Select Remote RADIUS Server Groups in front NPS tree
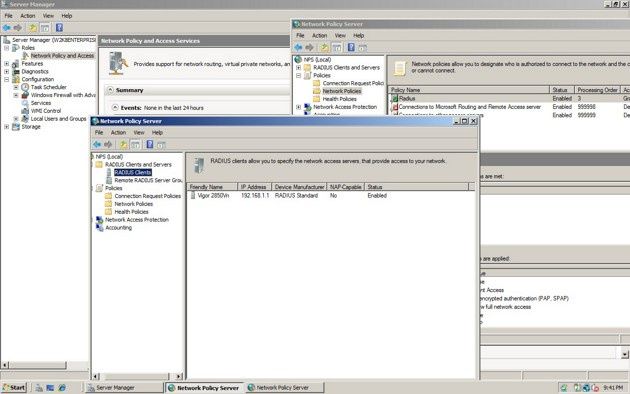Image resolution: width=630 pixels, height=394 pixels. [148, 180]
